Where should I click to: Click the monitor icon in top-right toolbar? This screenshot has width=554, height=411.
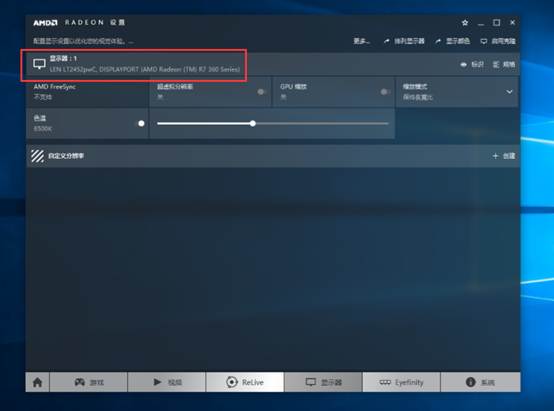484,41
